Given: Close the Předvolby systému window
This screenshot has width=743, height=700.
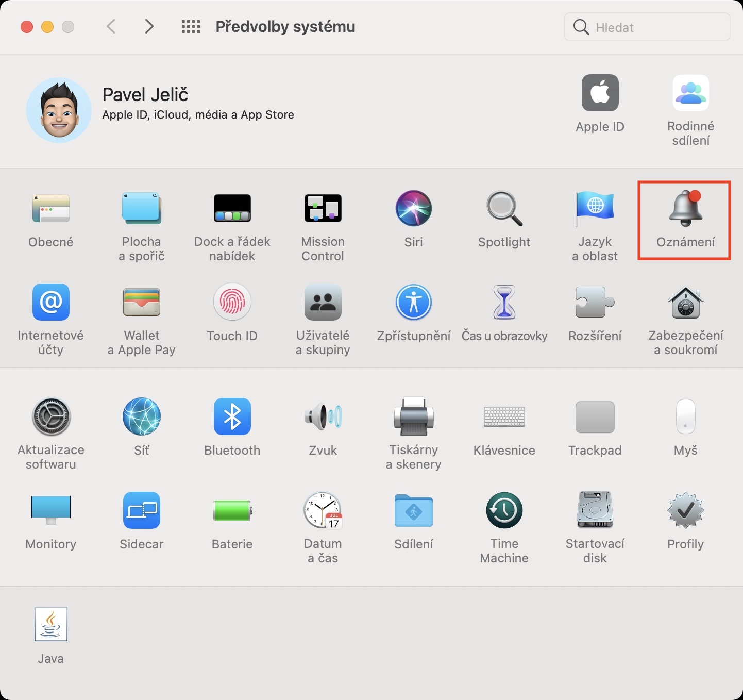Looking at the screenshot, I should 27,27.
